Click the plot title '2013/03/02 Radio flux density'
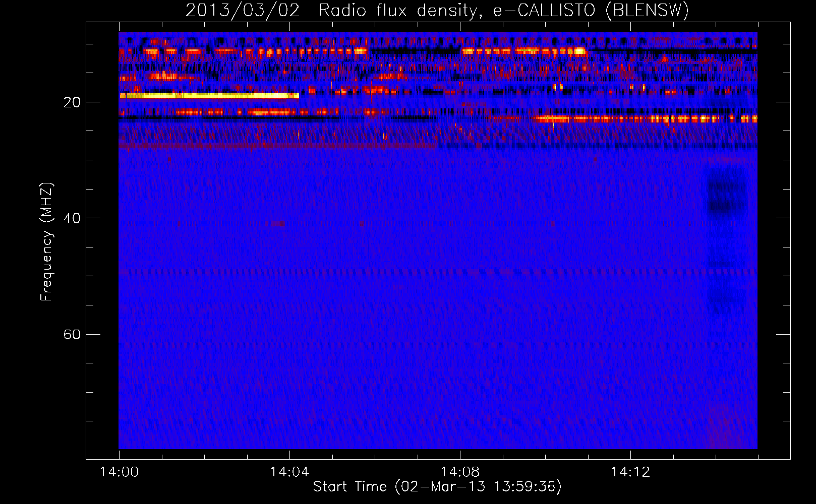816x504 pixels. pos(331,11)
